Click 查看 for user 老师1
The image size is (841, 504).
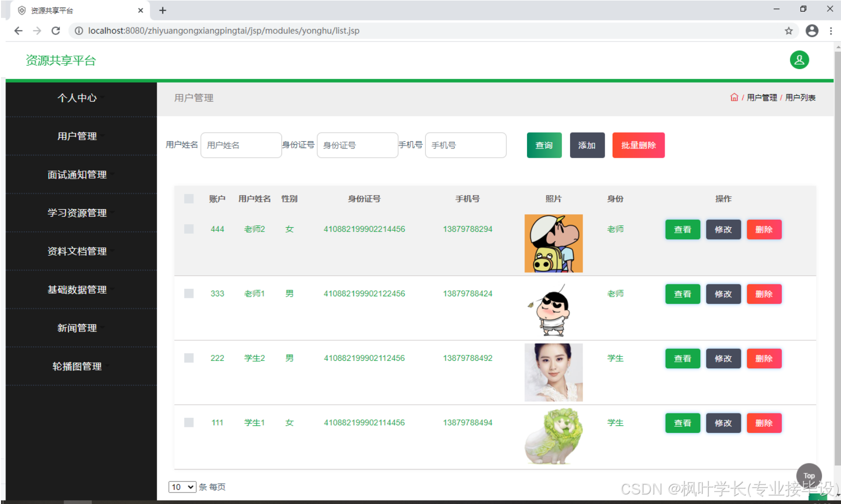click(x=683, y=294)
